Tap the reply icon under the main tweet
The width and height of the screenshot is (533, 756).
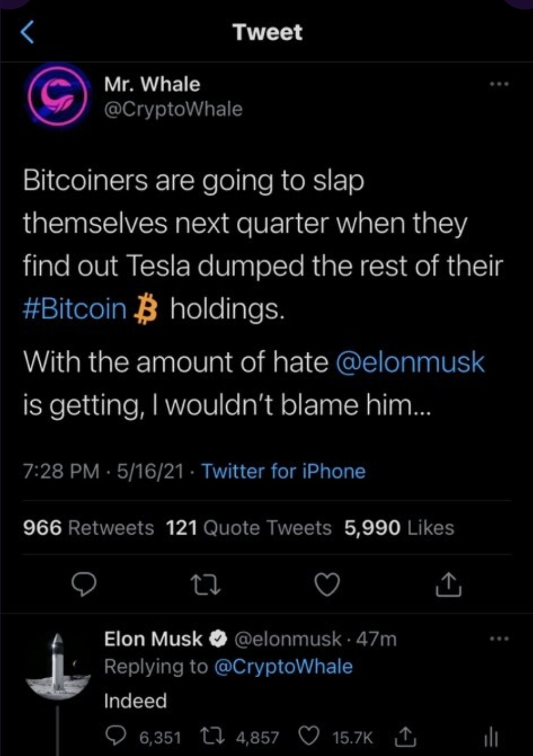(85, 584)
